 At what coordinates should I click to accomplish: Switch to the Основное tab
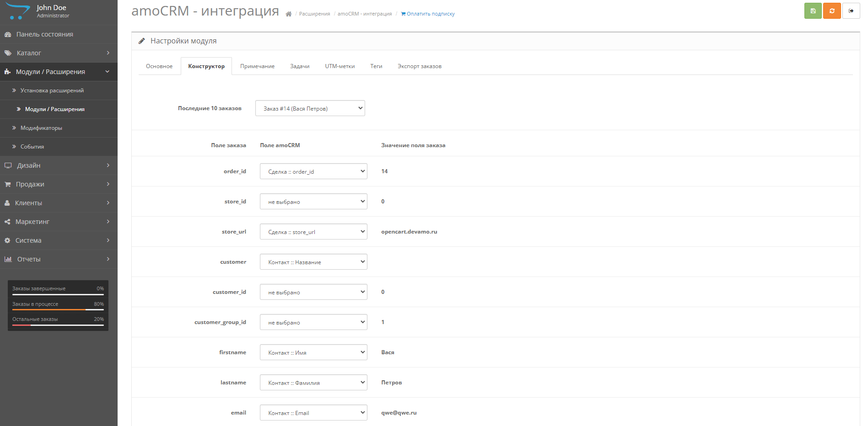click(x=159, y=66)
